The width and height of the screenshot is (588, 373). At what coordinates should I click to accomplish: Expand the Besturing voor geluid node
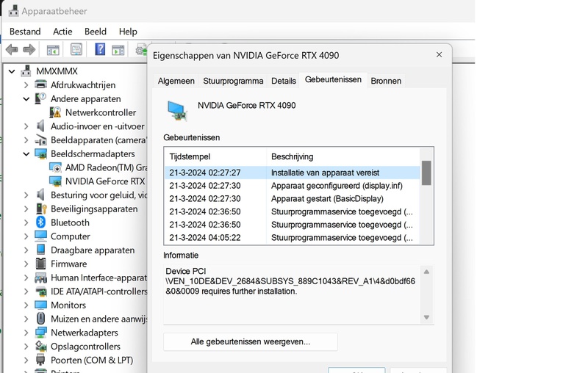click(x=26, y=195)
